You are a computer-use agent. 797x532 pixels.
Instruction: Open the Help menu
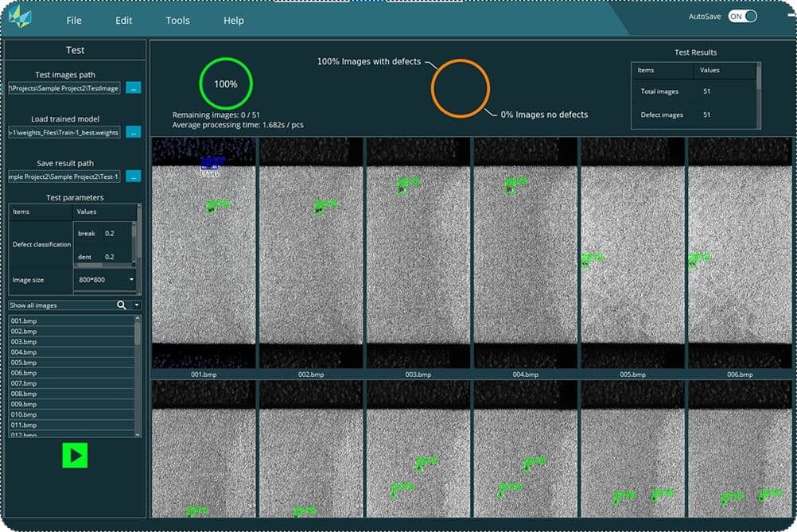click(x=233, y=20)
